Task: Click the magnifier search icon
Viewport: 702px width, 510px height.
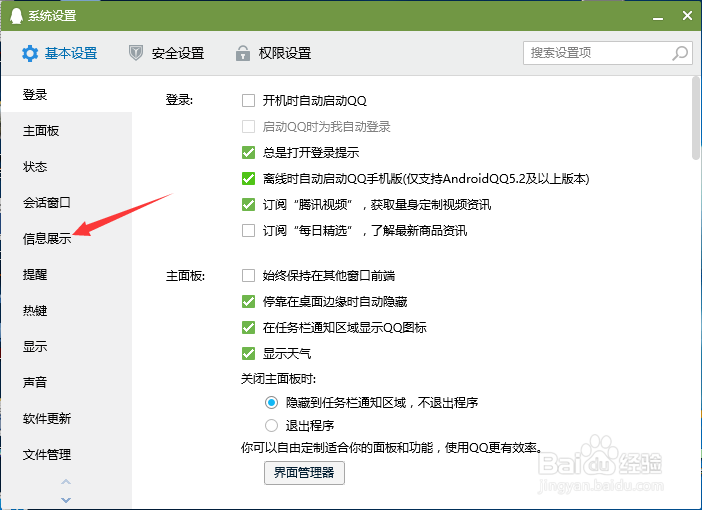Action: (680, 53)
